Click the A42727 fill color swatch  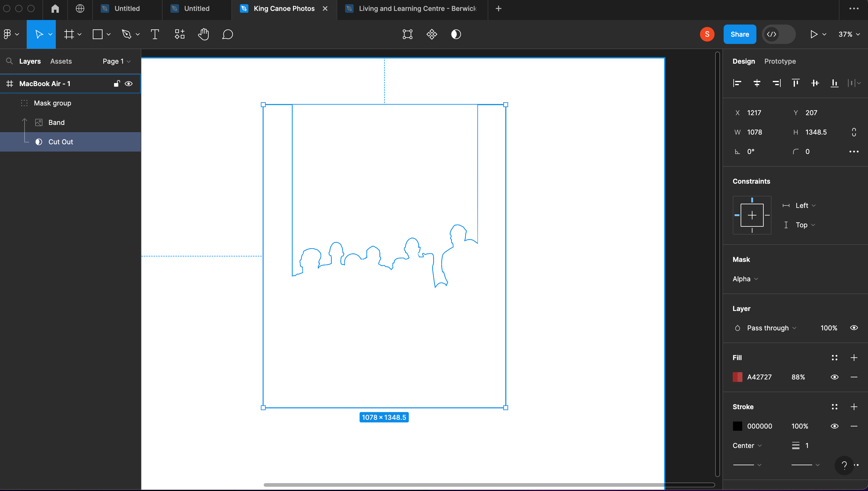738,377
